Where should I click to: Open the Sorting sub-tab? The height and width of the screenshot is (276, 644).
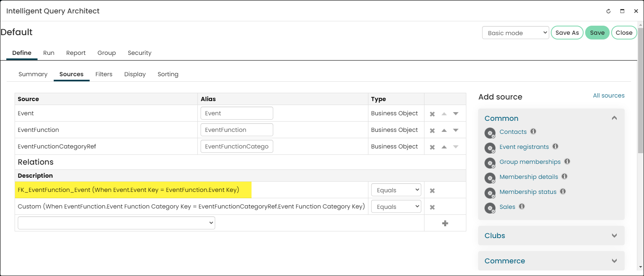168,74
